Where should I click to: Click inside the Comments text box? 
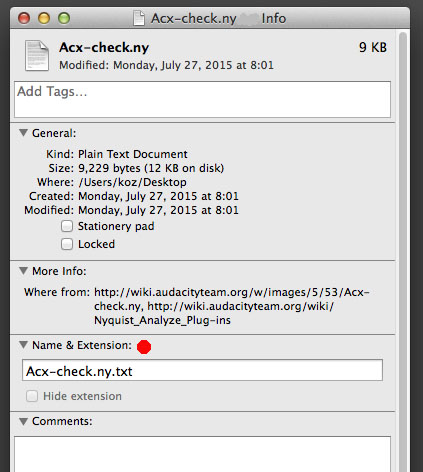click(x=202, y=454)
